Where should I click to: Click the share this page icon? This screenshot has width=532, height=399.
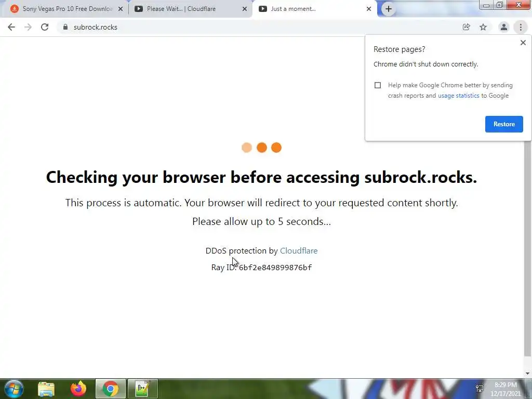pos(466,27)
